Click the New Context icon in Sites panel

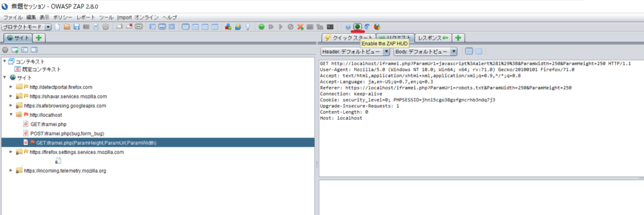(15, 50)
